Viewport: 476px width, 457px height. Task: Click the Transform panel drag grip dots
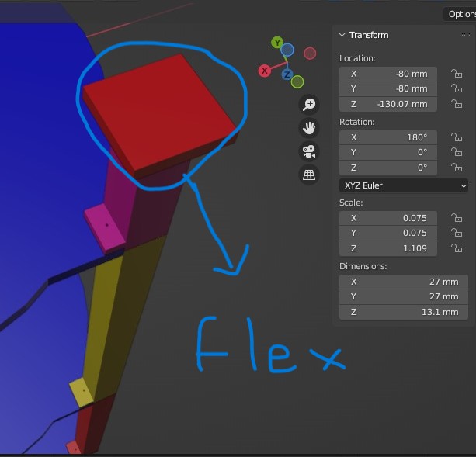pos(466,35)
